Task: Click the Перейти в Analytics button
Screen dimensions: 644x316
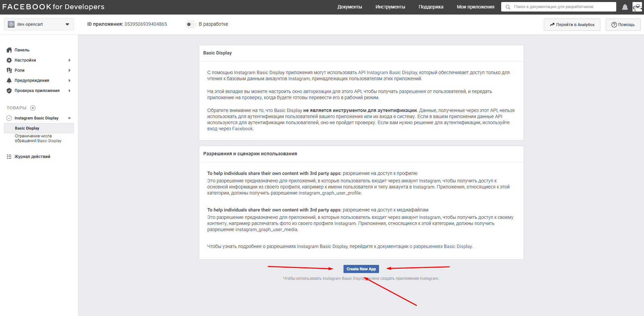Action: pos(572,25)
